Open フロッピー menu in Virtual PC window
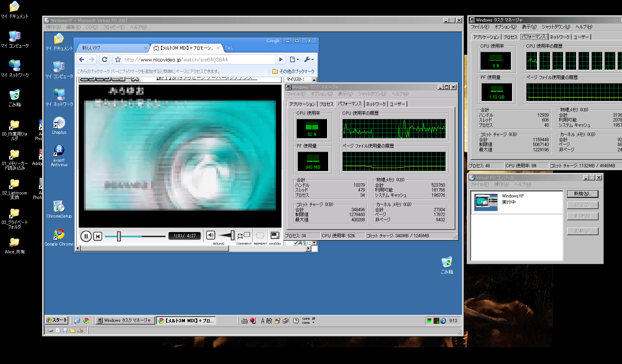This screenshot has height=364, width=622. click(113, 27)
